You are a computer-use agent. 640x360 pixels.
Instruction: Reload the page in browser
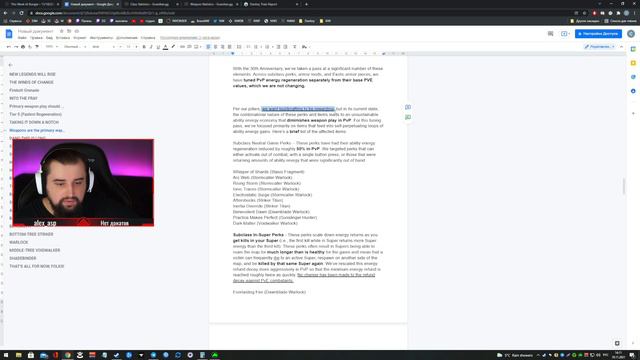tap(21, 13)
